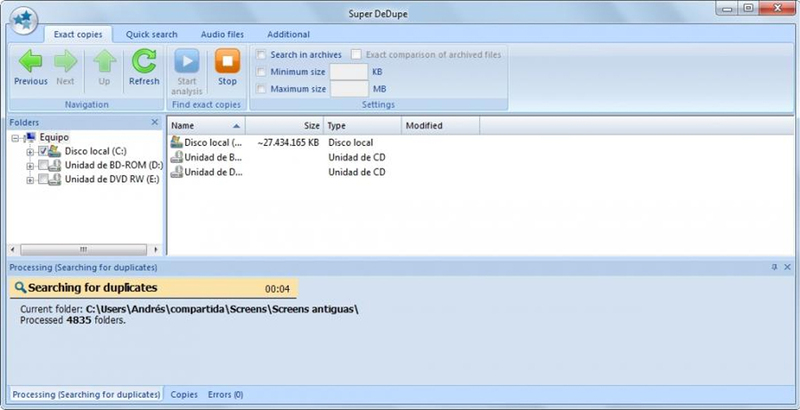This screenshot has height=410, width=800.
Task: Click the Next green right arrow
Action: tap(65, 68)
